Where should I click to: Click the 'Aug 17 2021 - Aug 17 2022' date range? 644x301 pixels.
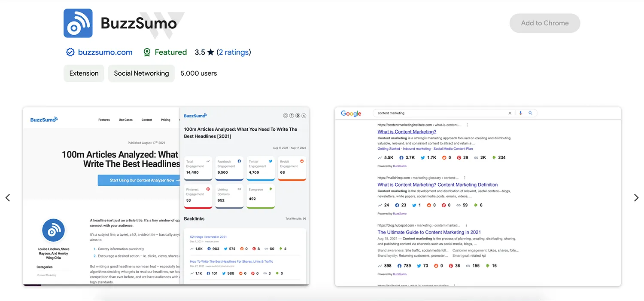[289, 148]
